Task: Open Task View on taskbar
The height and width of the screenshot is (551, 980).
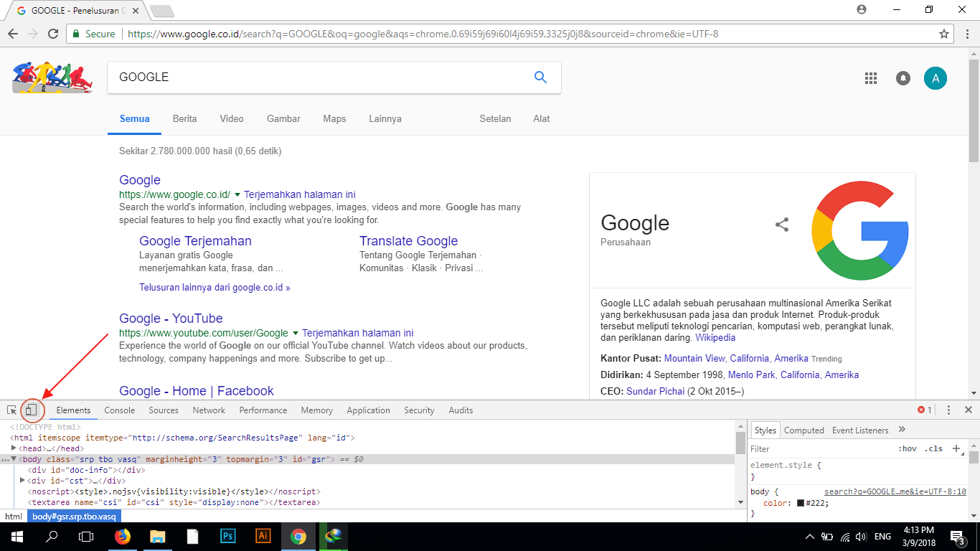Action: [x=86, y=536]
